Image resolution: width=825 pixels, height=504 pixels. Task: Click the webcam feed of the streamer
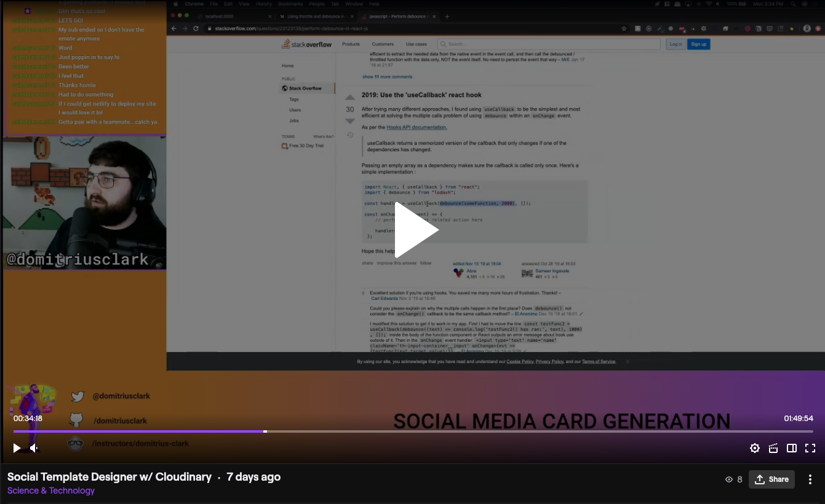tap(84, 203)
